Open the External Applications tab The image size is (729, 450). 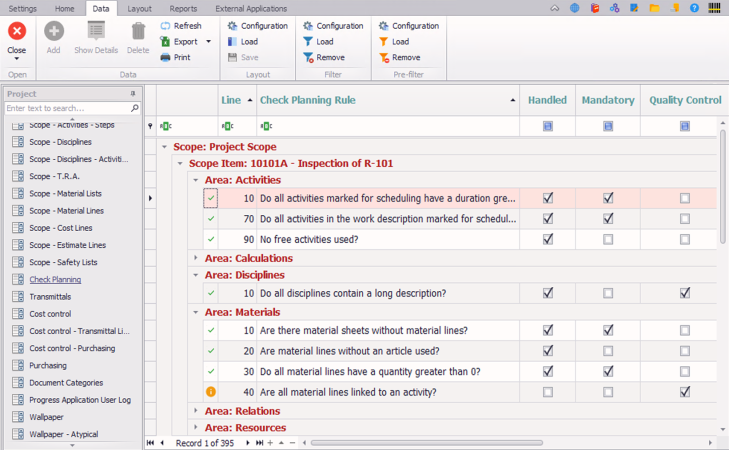tap(251, 8)
